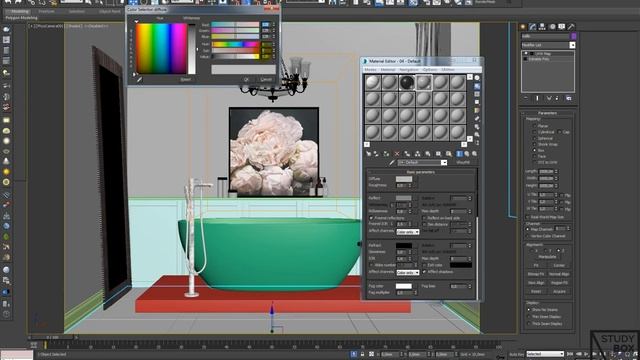The image size is (640, 360).
Task: Click the object color swatch beside name field
Action: [x=573, y=36]
